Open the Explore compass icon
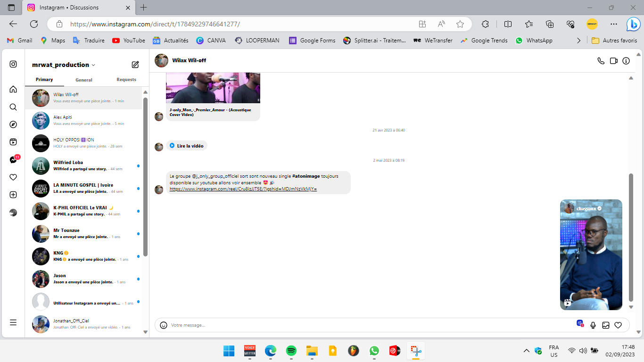Image resolution: width=644 pixels, height=362 pixels. 13,124
